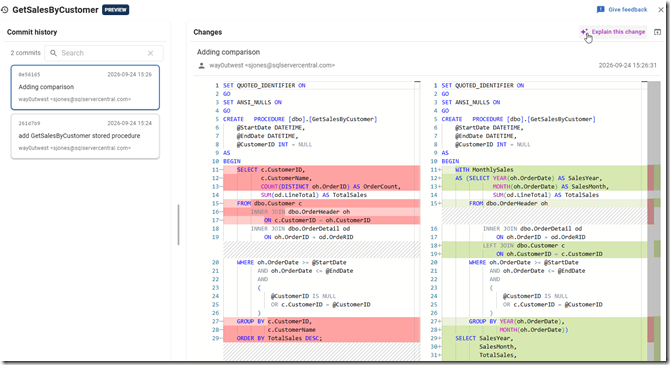Click removed line 'FROM dbo.Customer c'

pos(321,203)
